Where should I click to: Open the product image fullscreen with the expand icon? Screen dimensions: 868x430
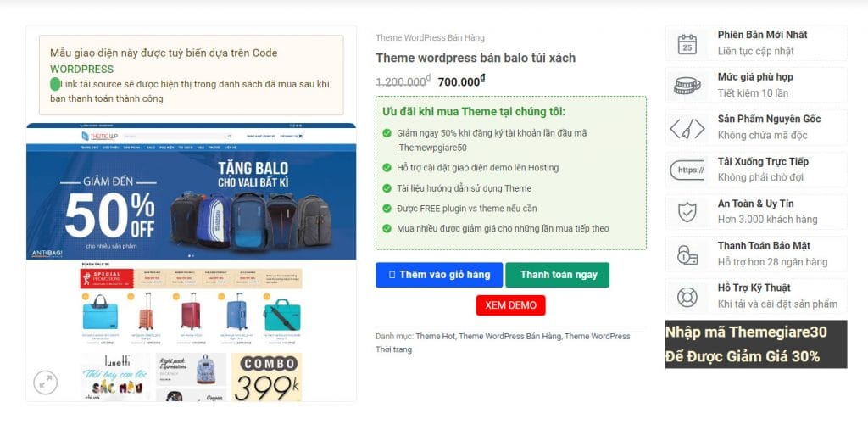[x=46, y=382]
